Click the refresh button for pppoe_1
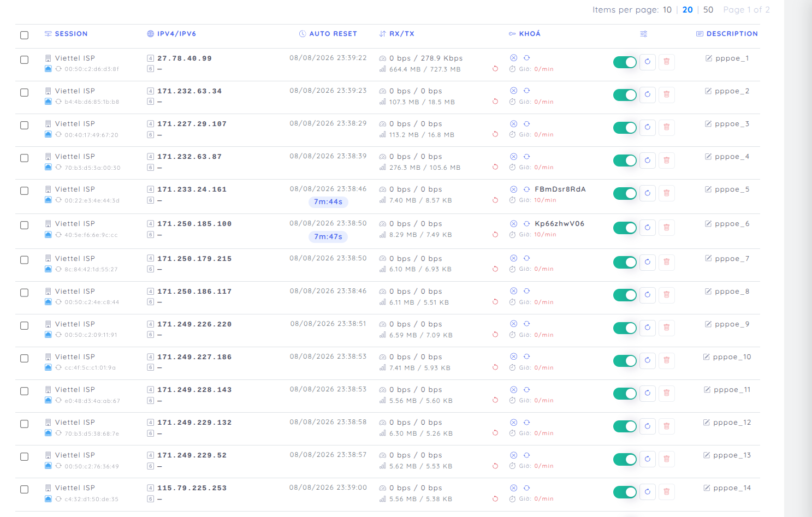 [648, 62]
